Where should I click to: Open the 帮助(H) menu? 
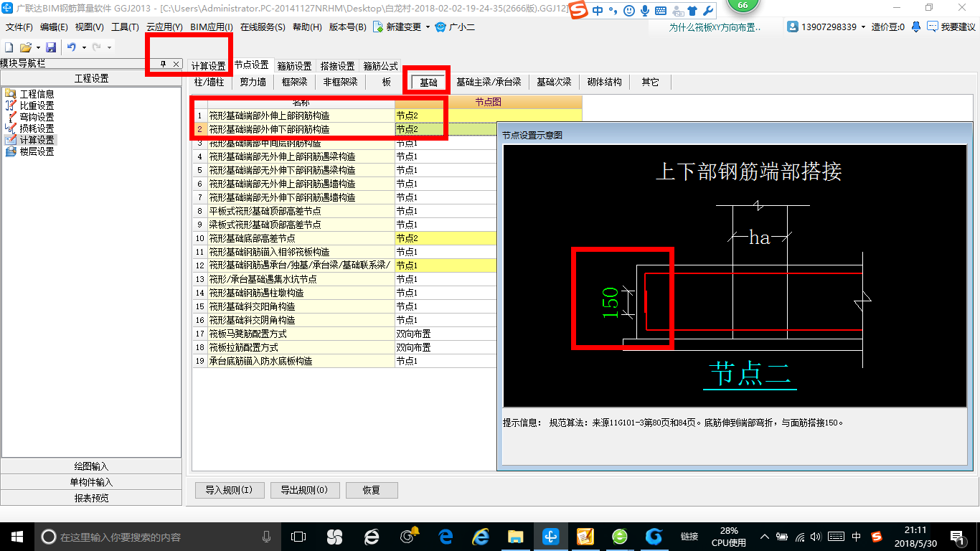pyautogui.click(x=307, y=27)
